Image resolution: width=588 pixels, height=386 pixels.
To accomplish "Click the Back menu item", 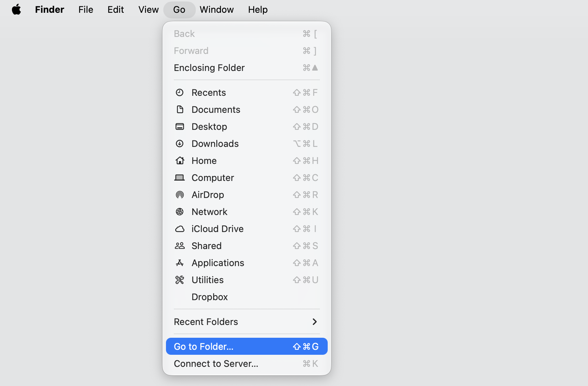I will (x=247, y=34).
